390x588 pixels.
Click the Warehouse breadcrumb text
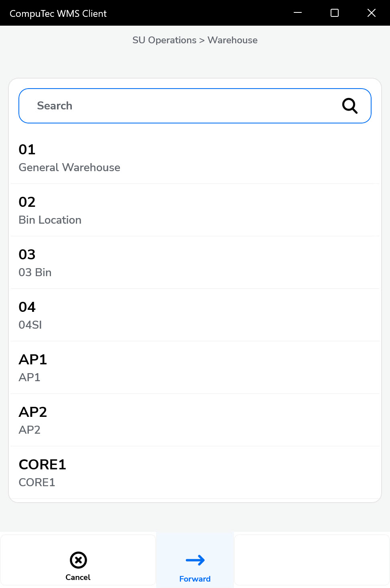click(x=232, y=40)
